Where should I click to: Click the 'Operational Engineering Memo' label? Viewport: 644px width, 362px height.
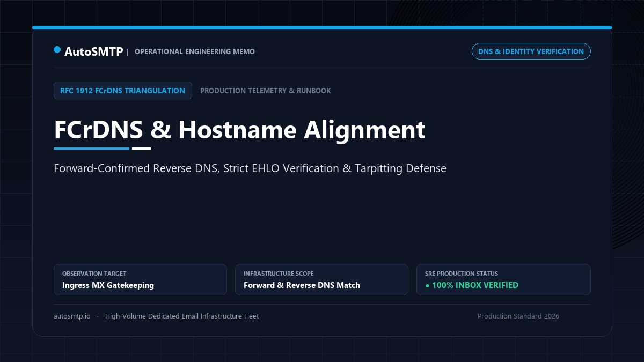(195, 51)
